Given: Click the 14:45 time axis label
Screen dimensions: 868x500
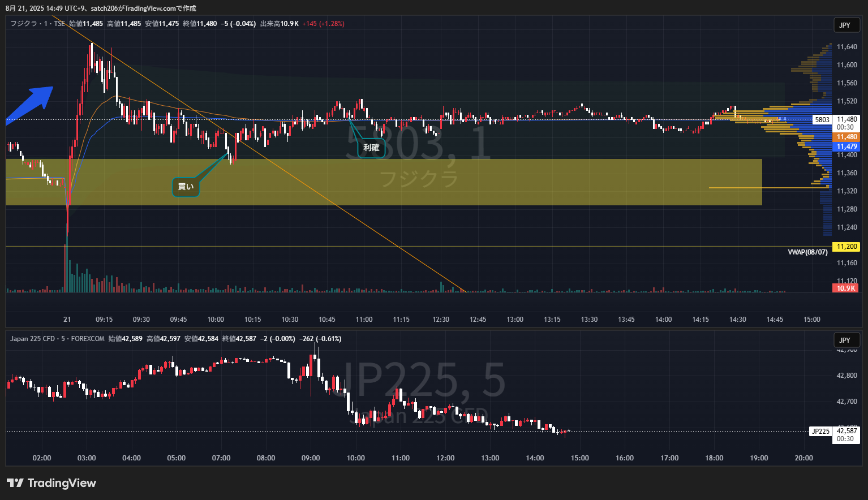Looking at the screenshot, I should [x=775, y=320].
